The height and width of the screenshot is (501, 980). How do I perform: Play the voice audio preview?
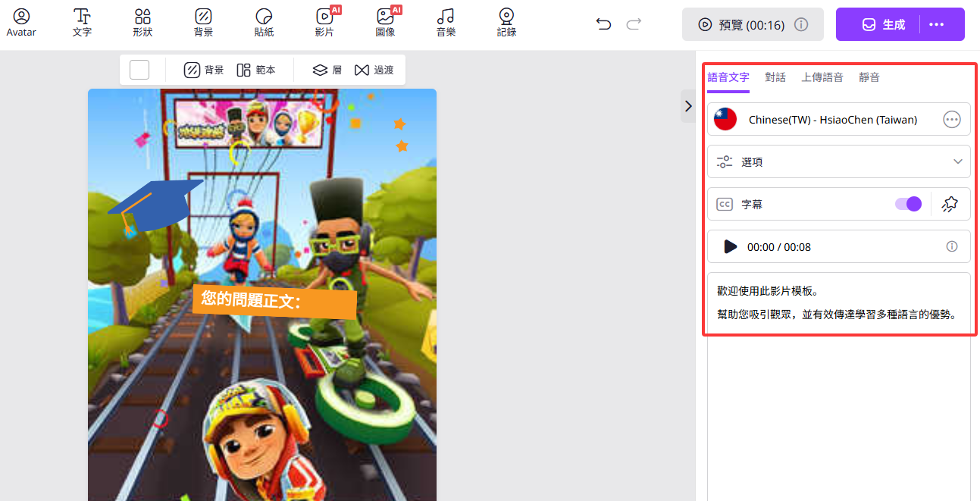[730, 246]
